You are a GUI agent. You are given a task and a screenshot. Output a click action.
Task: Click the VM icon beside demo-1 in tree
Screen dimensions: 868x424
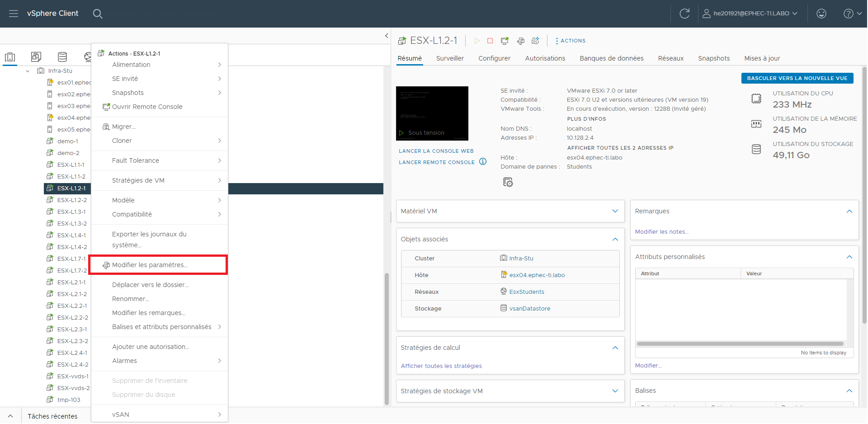50,141
